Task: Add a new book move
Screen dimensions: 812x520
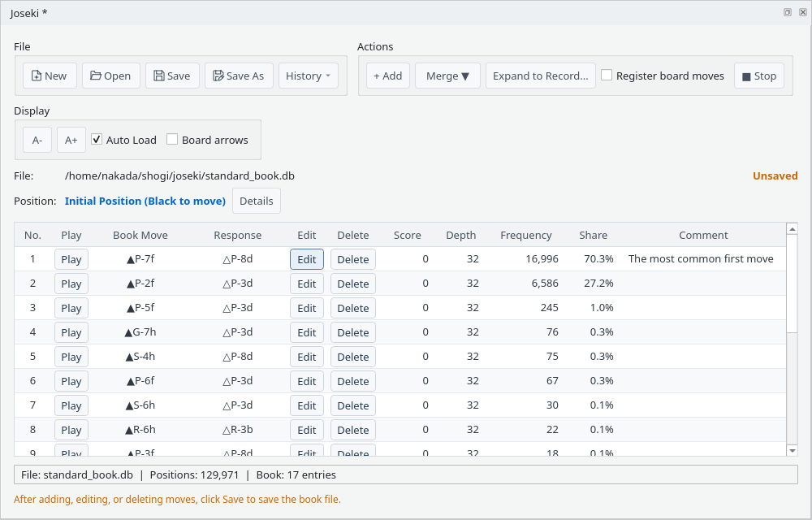Action: [x=388, y=76]
